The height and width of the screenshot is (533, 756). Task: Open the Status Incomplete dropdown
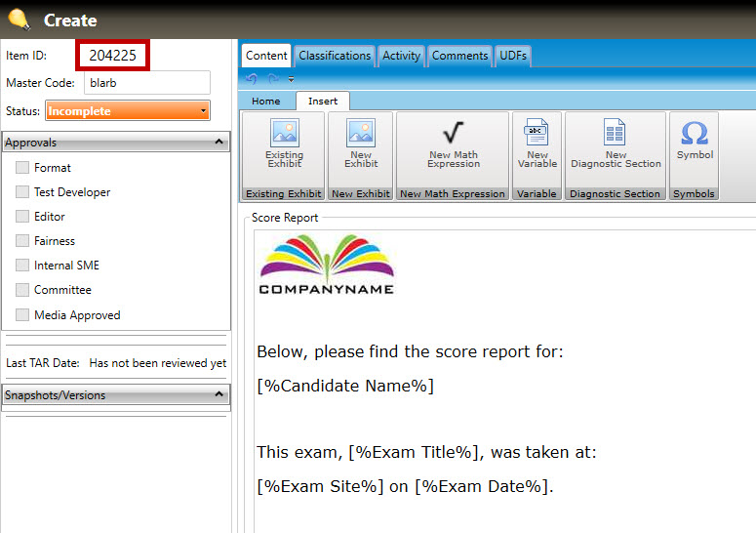tap(127, 111)
